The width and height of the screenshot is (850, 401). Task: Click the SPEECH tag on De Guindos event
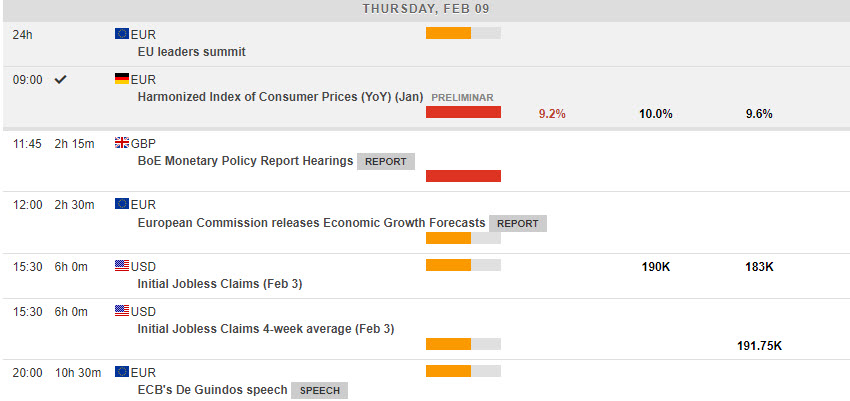320,390
